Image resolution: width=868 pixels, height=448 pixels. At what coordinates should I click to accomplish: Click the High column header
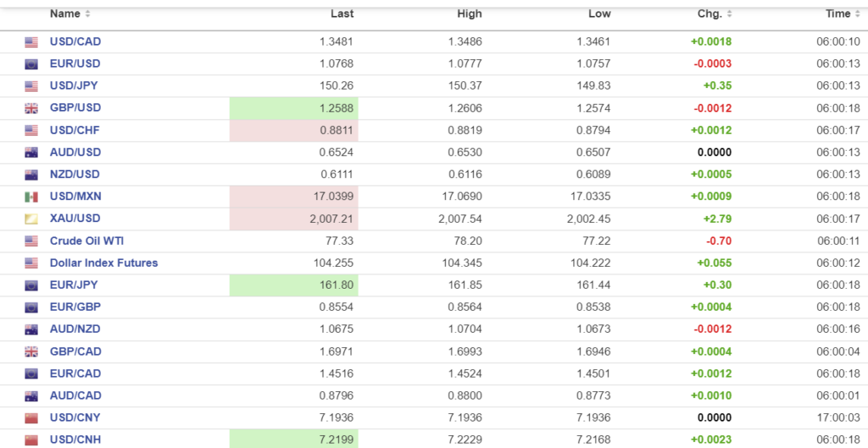(x=469, y=14)
